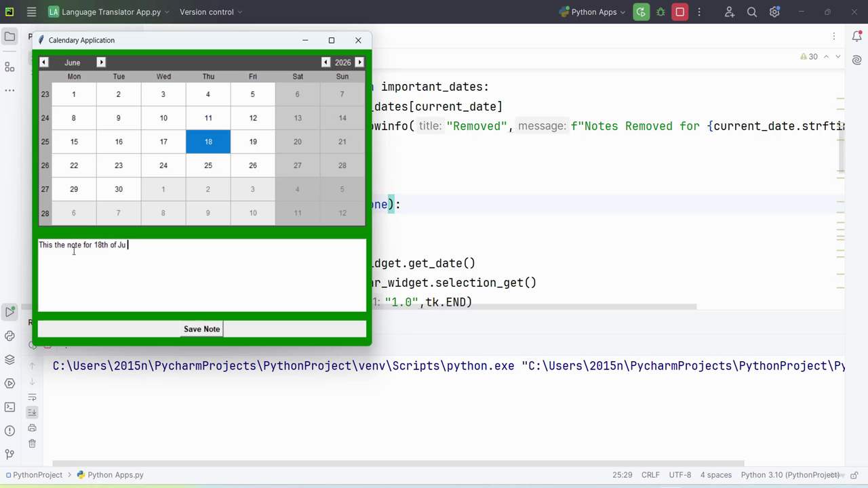Open the UTF-8 encoding selector
The image size is (868, 488).
click(x=680, y=475)
